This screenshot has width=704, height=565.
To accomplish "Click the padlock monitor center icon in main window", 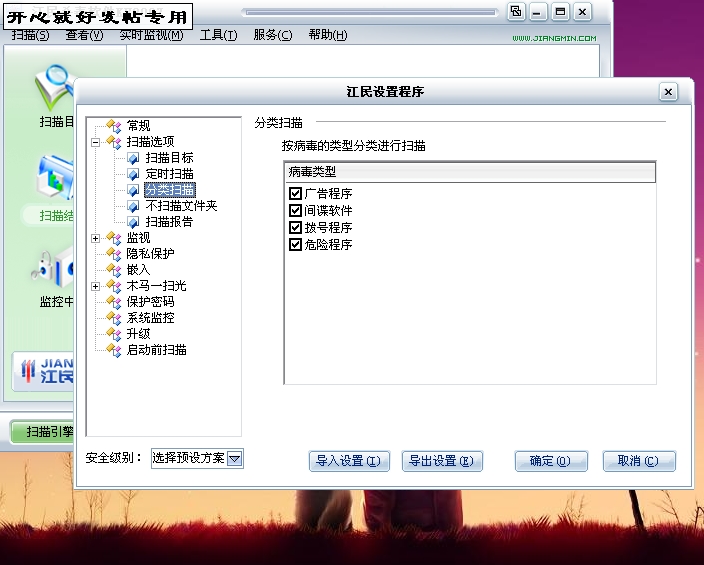I will point(53,268).
